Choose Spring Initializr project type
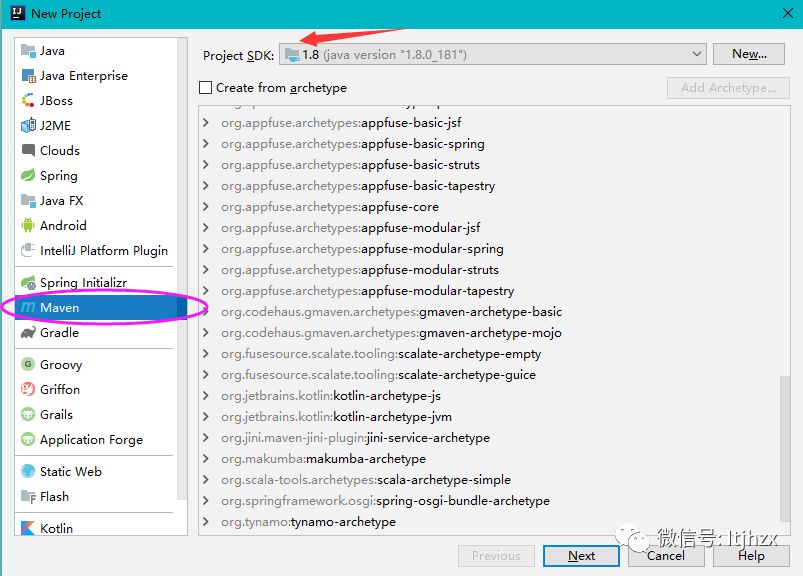 tap(96, 283)
